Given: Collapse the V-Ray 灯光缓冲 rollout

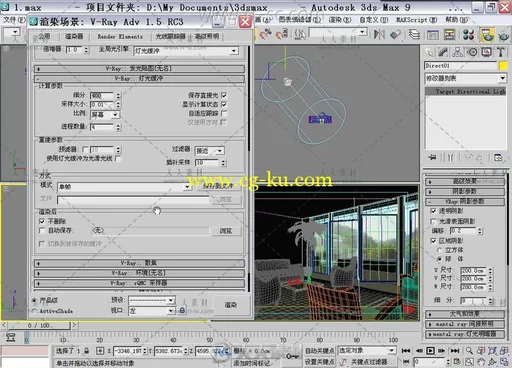Looking at the screenshot, I should click(x=139, y=79).
